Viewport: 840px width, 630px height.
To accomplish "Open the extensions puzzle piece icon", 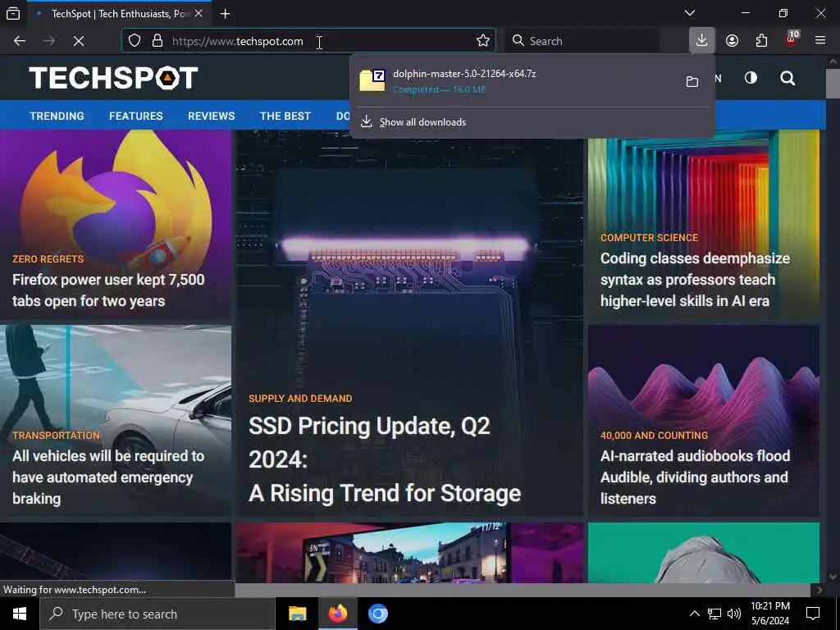I will 761,41.
